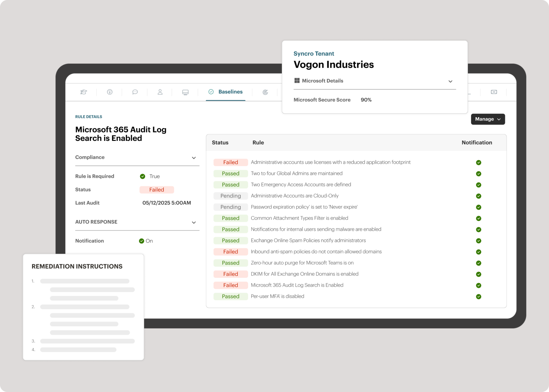Click the 90% Secure Score value
549x392 pixels.
point(366,100)
